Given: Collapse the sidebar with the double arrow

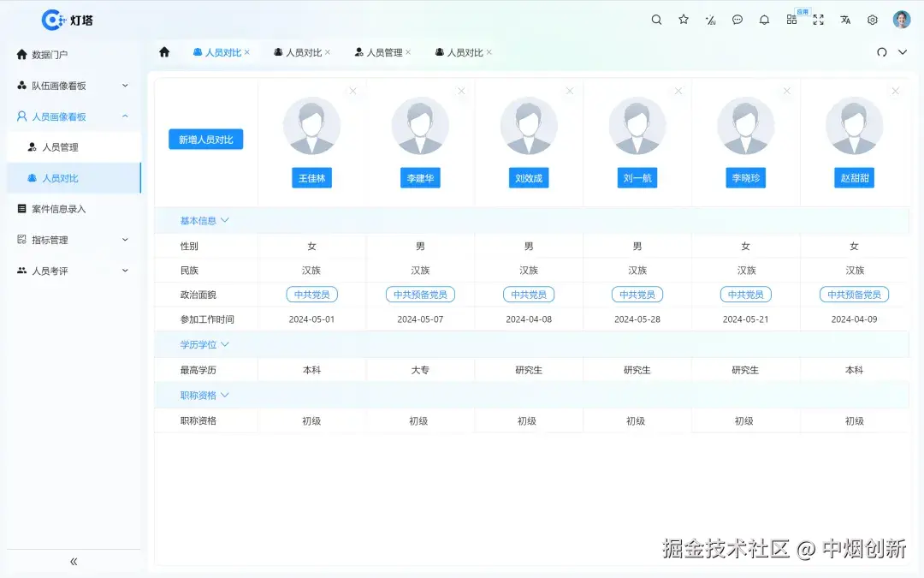Looking at the screenshot, I should tap(73, 561).
